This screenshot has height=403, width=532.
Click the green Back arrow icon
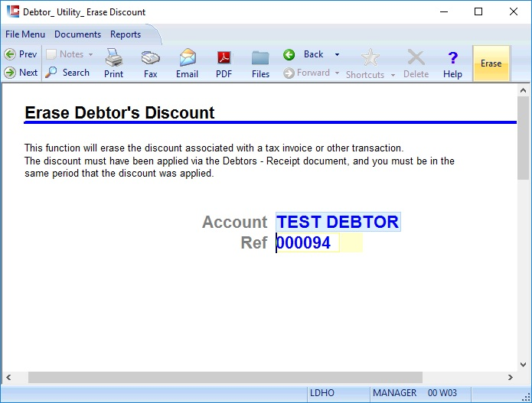point(289,54)
